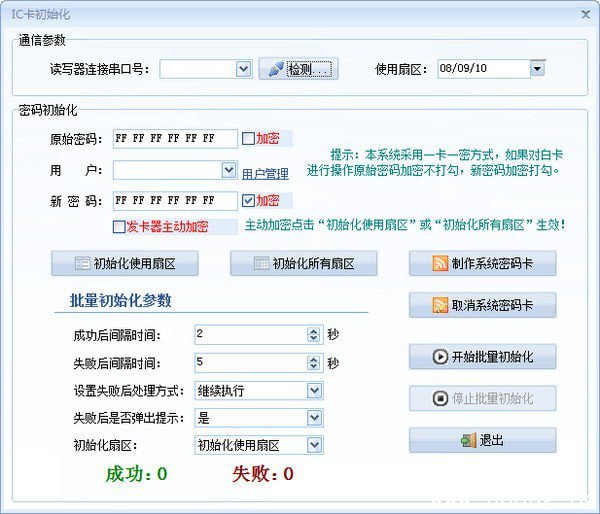Close the IC卡初始化 window

585,15
